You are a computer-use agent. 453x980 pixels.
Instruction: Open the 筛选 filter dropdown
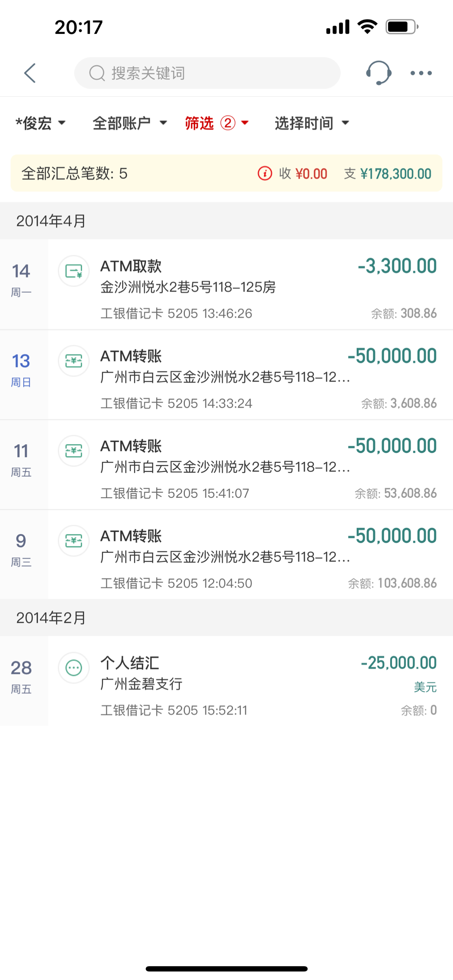216,123
